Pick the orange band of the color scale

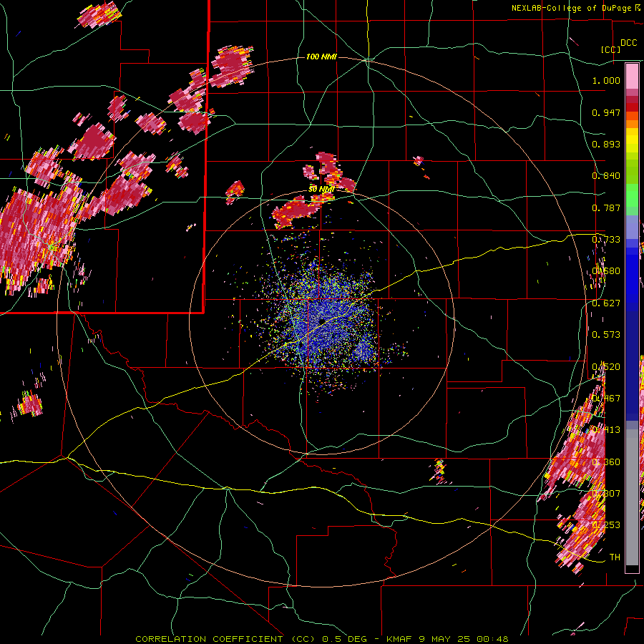point(632,120)
